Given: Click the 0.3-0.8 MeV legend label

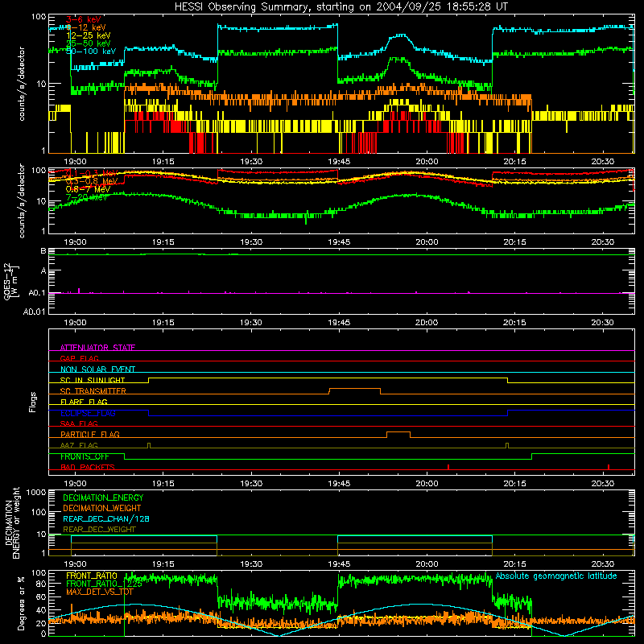Looking at the screenshot, I should (x=92, y=181).
